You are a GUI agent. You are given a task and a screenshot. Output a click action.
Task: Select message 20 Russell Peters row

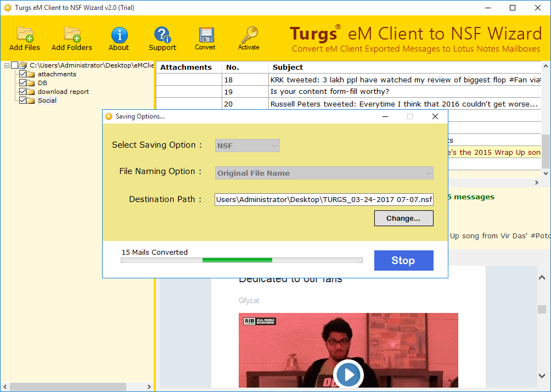[x=348, y=104]
